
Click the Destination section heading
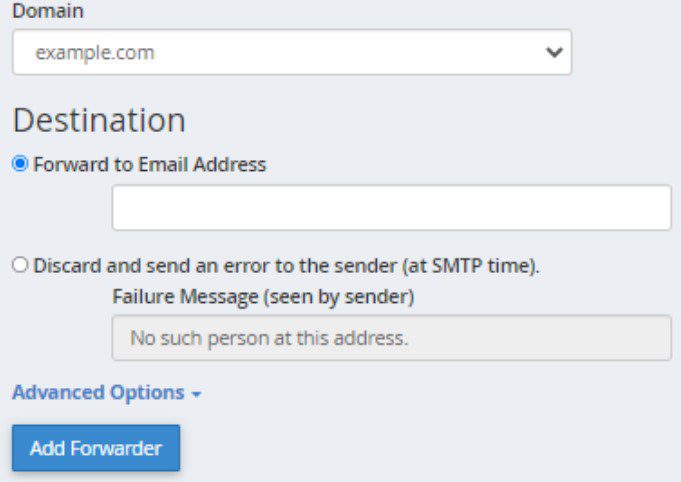click(x=99, y=120)
